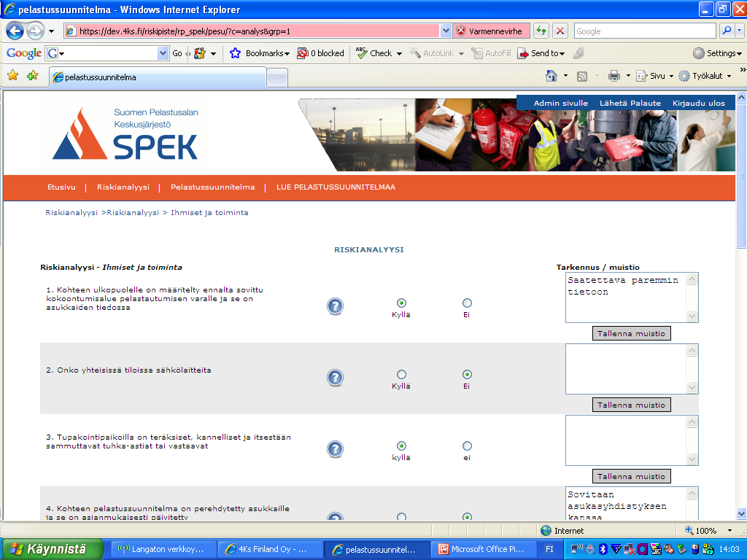Expand the recent pages dropdown arrow
The image size is (747, 560).
(52, 31)
